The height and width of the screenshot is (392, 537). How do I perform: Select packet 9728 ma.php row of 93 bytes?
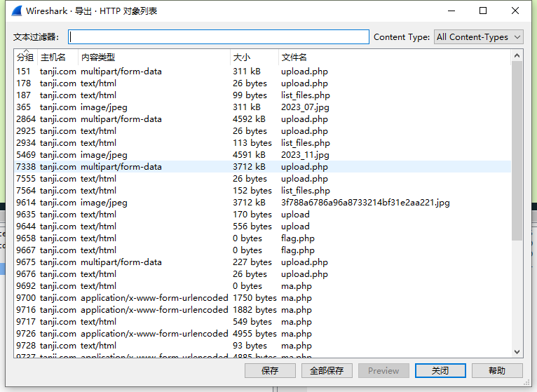click(263, 346)
